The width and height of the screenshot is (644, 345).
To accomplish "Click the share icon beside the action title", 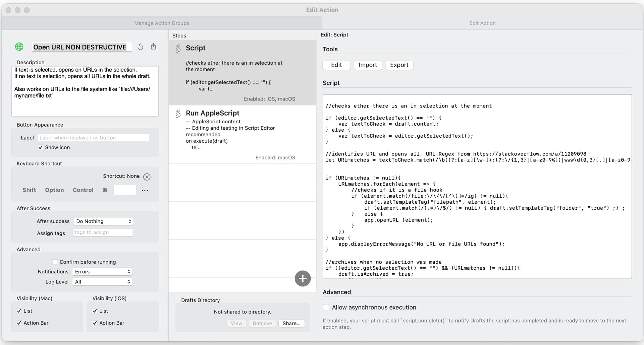I will (153, 47).
